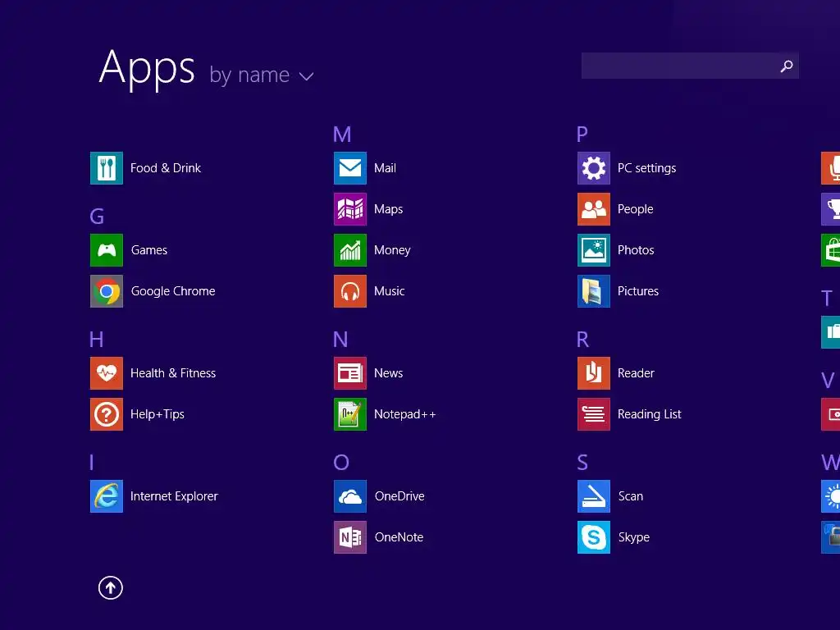Open the Store shopping bag icon
Image resolution: width=840 pixels, height=630 pixels.
click(x=831, y=250)
